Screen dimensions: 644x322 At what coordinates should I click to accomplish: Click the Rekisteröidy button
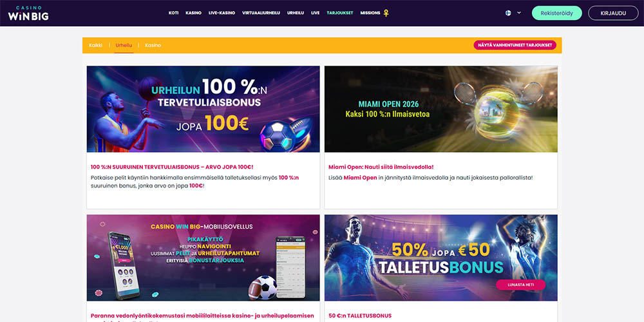(x=557, y=13)
